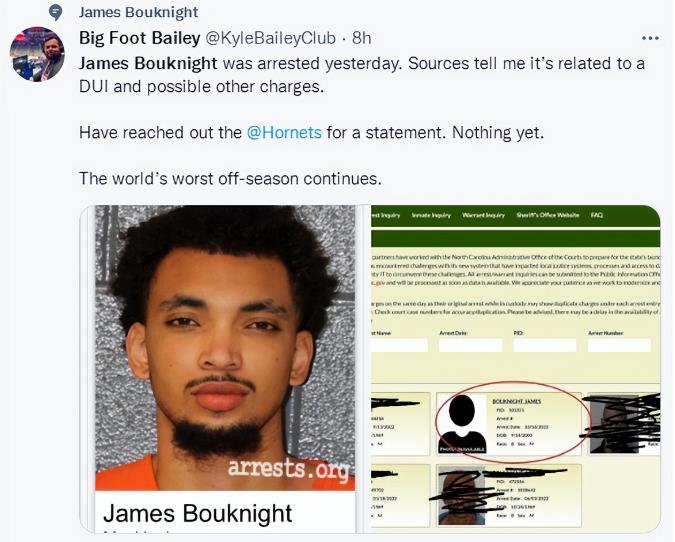
Task: Open the sheriff inmate inquiry screenshot image
Action: [515, 369]
